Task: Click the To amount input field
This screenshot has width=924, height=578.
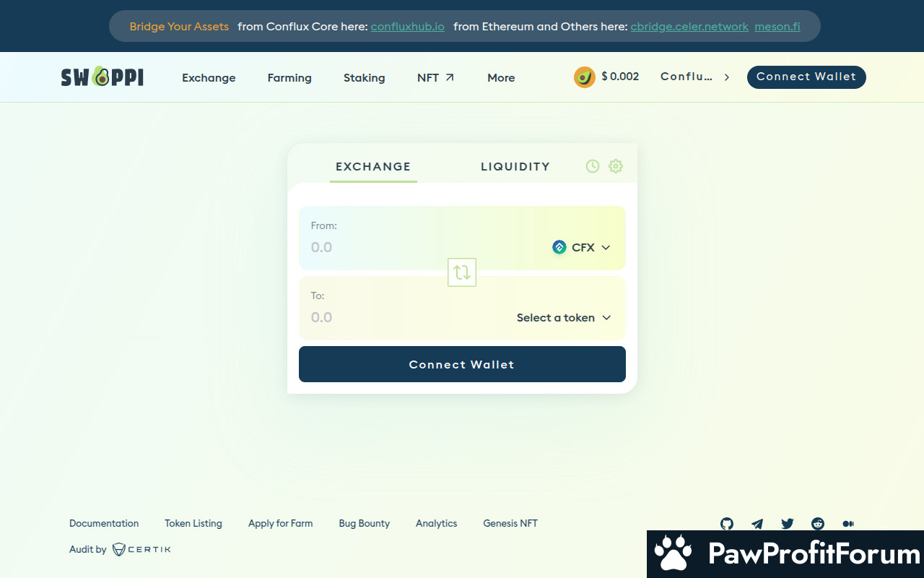Action: 408,317
